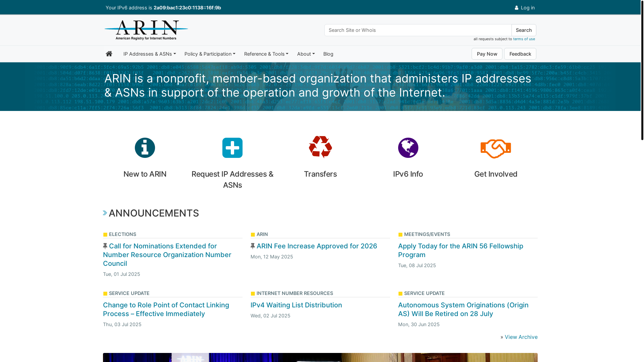The width and height of the screenshot is (644, 362).
Task: Click the yellow square next to MEETINGS/EVENTS
Action: point(400,235)
